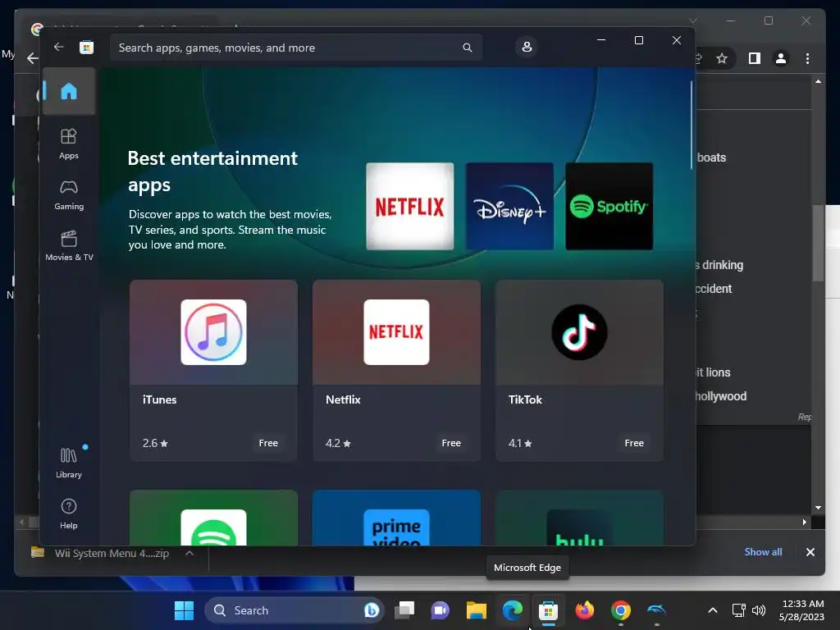This screenshot has width=840, height=630.
Task: Open the Apps section in sidebar
Action: click(x=69, y=144)
